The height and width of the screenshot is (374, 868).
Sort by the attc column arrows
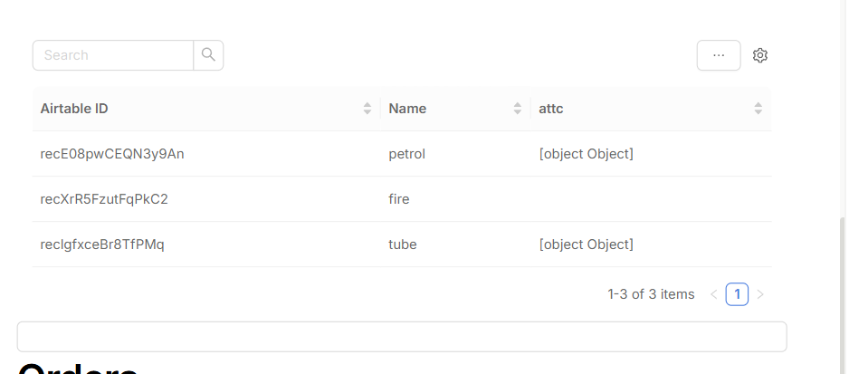coord(758,109)
